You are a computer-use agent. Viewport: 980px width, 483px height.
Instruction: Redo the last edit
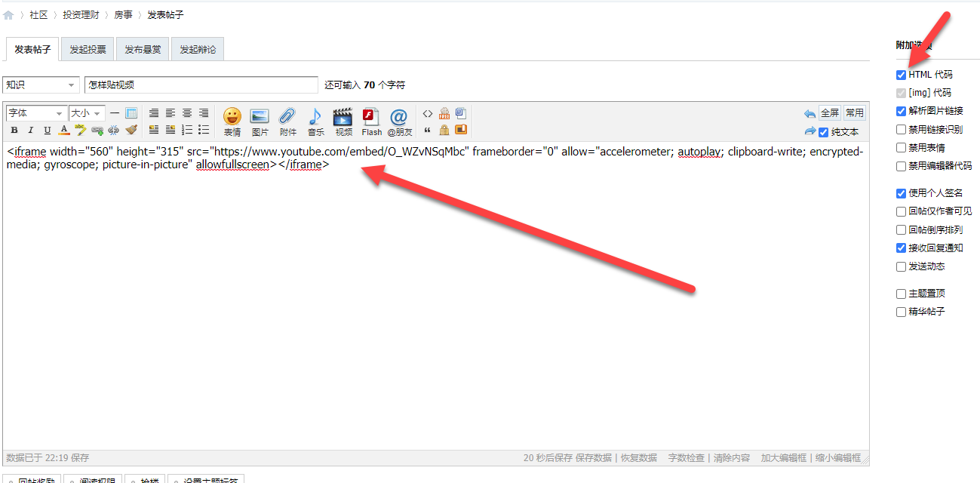tap(809, 131)
